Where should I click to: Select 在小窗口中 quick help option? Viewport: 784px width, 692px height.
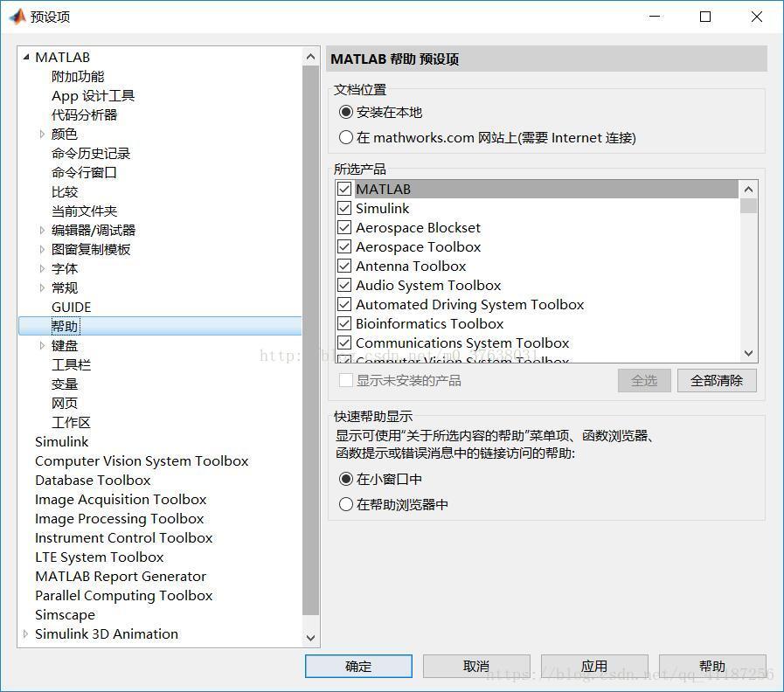[x=345, y=479]
